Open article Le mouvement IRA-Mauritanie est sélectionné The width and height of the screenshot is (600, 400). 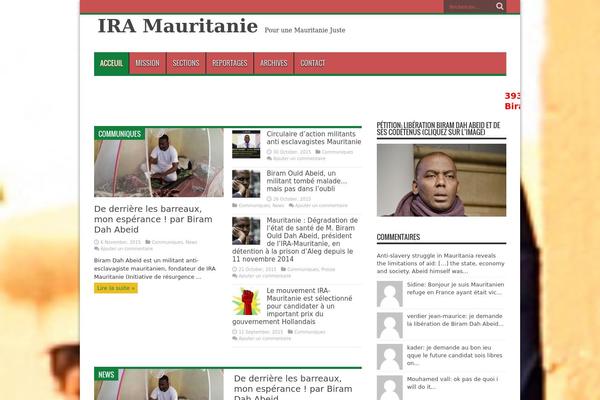292,306
